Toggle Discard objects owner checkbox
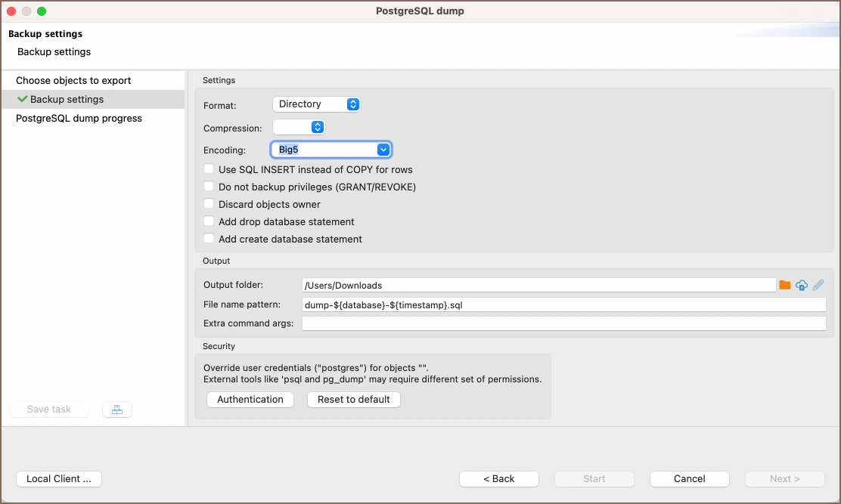Viewport: 841px width, 504px height. coord(209,204)
